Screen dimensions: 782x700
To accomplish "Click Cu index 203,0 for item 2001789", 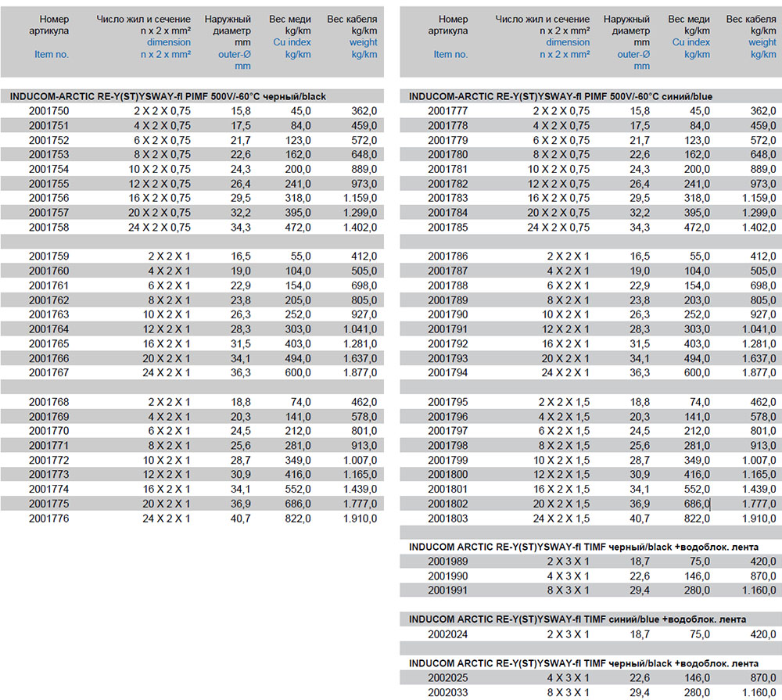I will pyautogui.click(x=697, y=300).
